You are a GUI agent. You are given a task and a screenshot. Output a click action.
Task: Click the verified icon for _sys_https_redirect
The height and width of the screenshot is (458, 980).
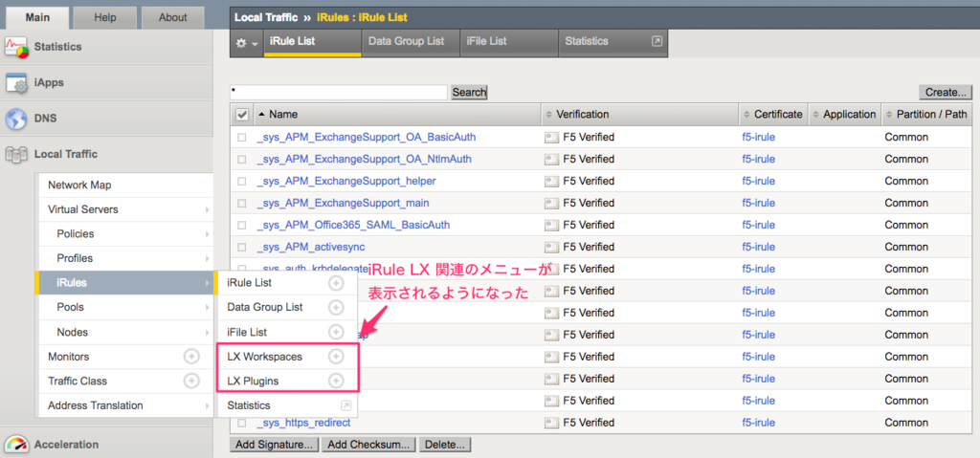tap(552, 423)
